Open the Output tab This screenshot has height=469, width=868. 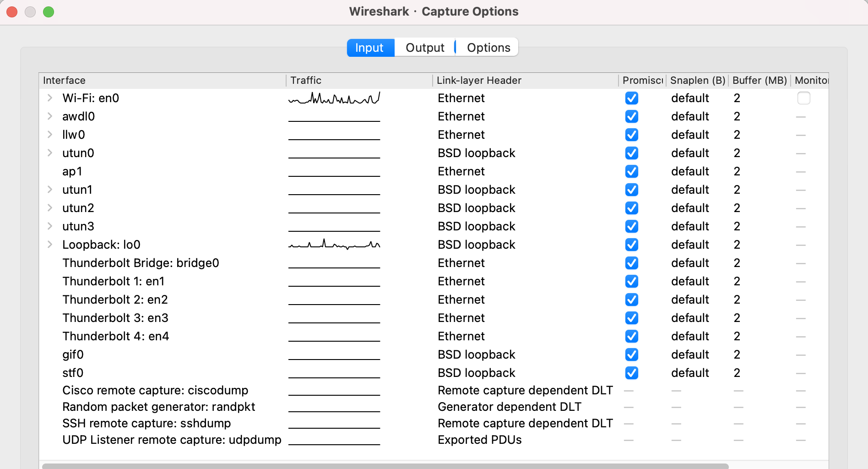(425, 48)
